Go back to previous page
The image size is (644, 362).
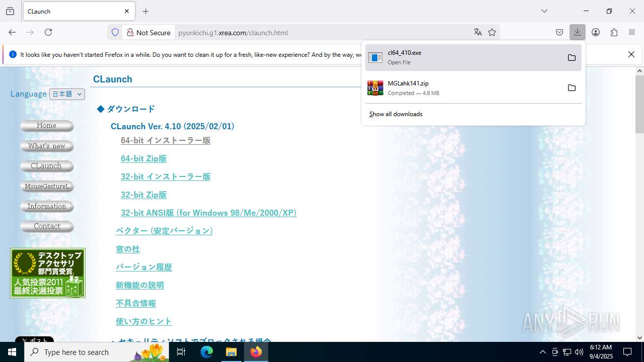pyautogui.click(x=12, y=32)
